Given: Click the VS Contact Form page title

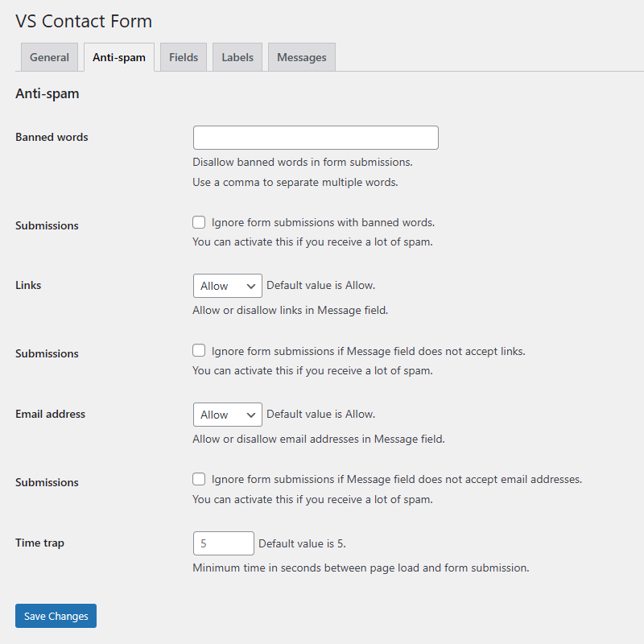Looking at the screenshot, I should point(83,21).
